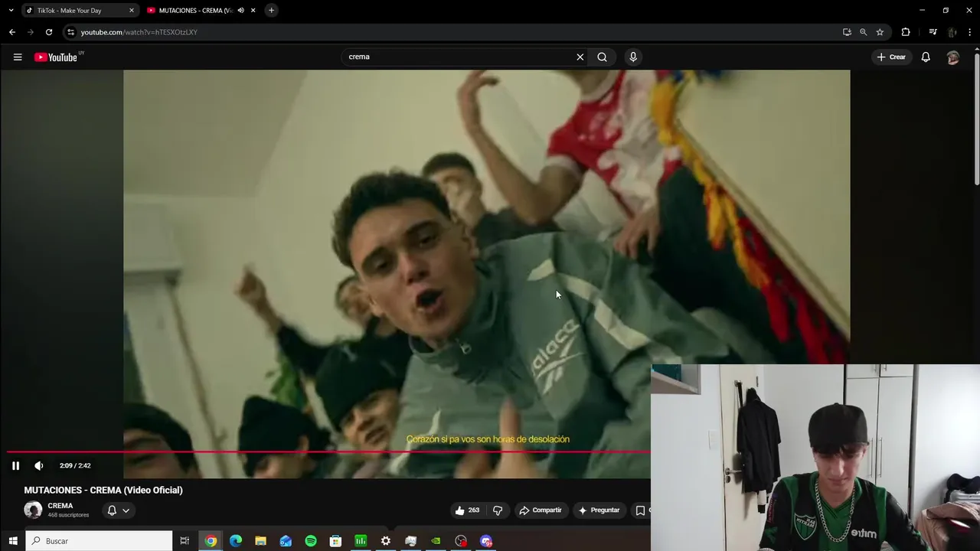
Task: Open the YouTube hamburger guide menu
Action: pyautogui.click(x=18, y=57)
